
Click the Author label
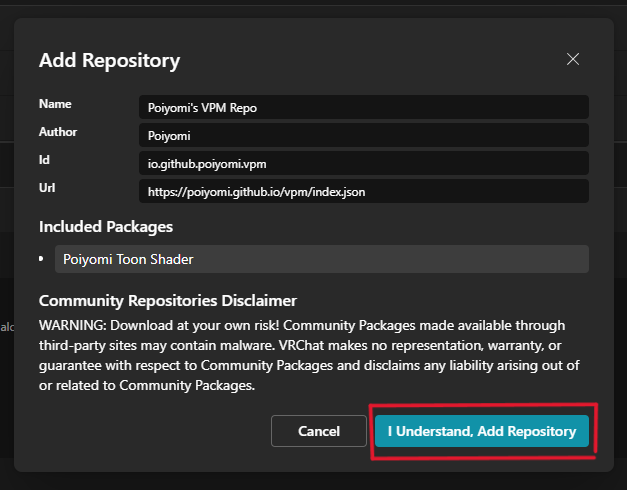pyautogui.click(x=58, y=132)
